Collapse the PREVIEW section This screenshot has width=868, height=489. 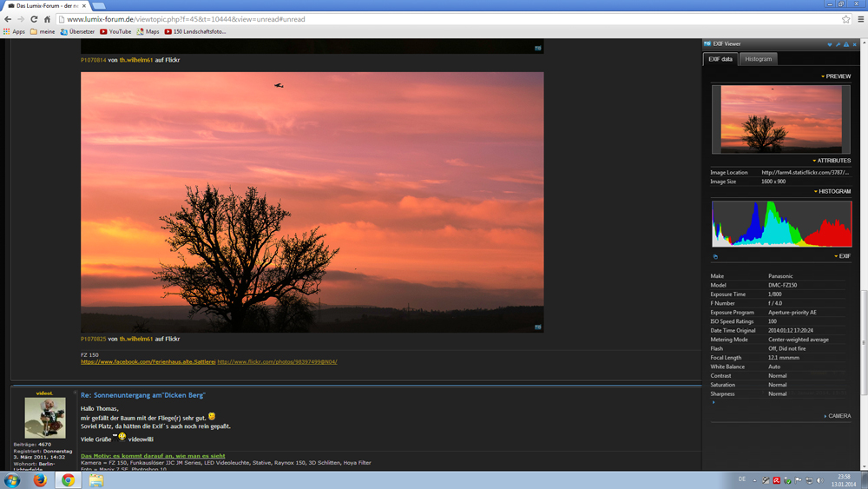pyautogui.click(x=836, y=76)
